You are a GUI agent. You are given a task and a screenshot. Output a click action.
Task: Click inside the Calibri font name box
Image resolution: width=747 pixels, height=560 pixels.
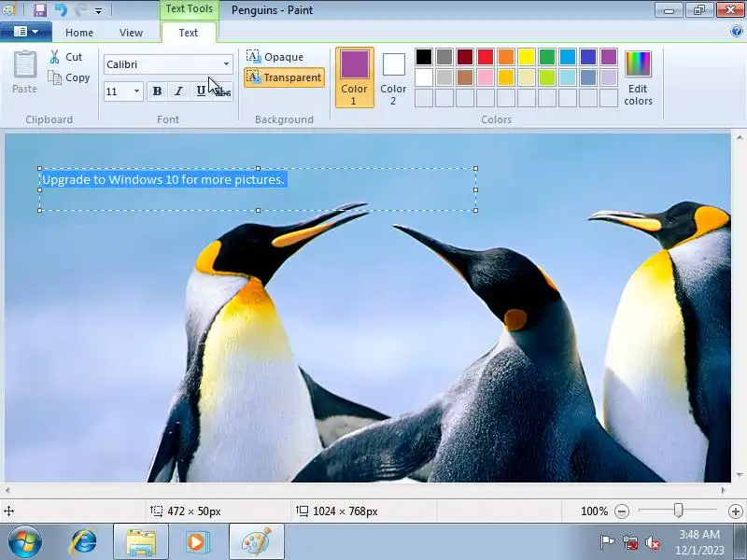(x=162, y=64)
